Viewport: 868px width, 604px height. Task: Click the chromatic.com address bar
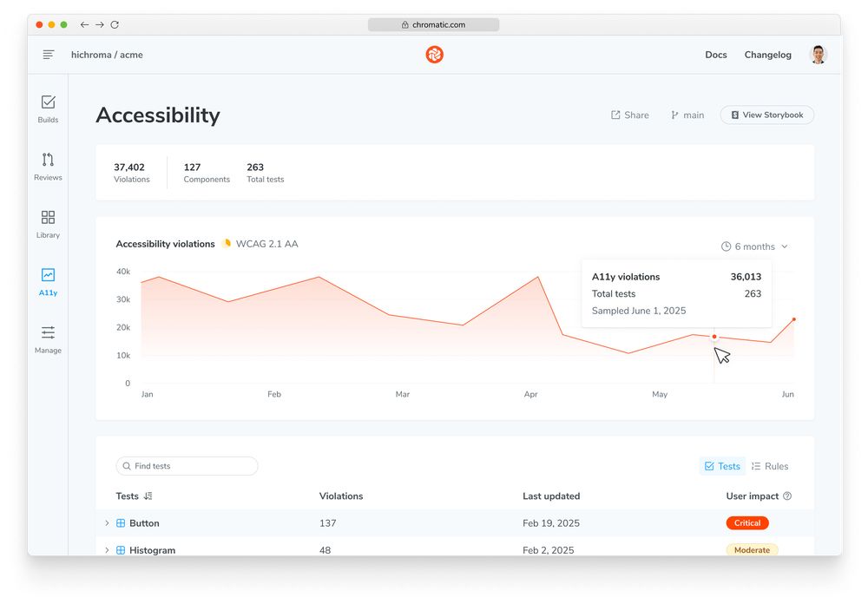coord(433,25)
